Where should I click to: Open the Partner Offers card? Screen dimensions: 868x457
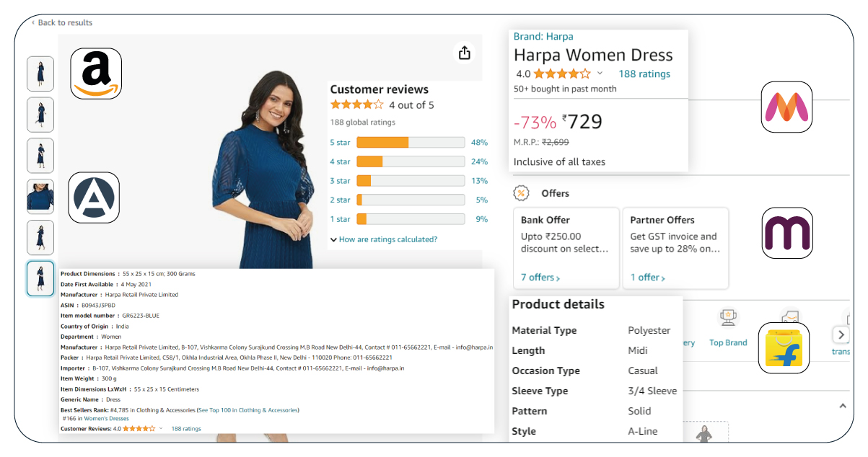click(675, 248)
